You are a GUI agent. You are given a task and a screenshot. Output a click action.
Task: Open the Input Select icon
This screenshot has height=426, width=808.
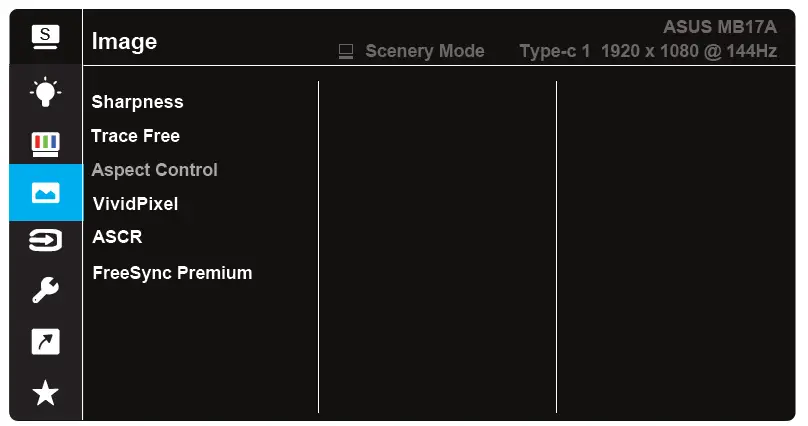(x=45, y=240)
